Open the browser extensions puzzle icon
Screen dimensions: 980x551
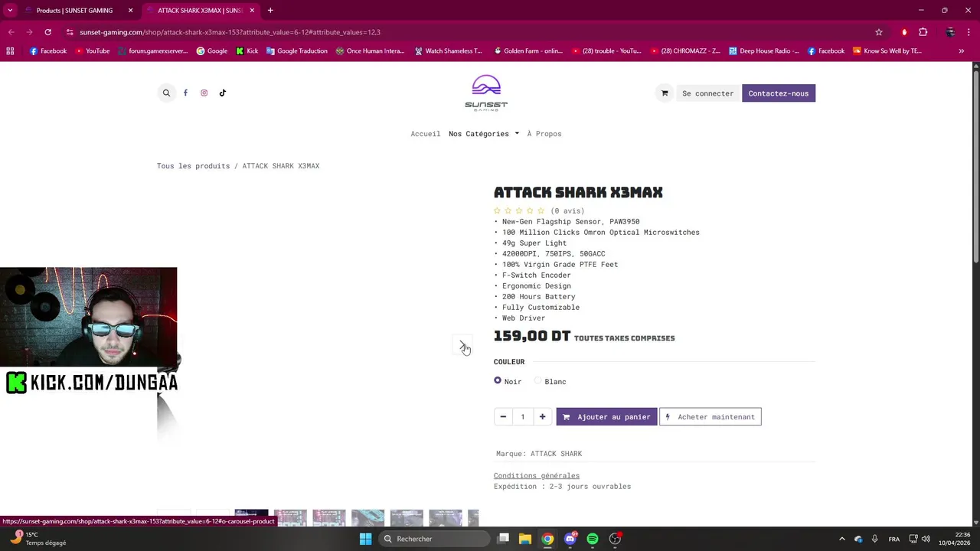pyautogui.click(x=923, y=32)
